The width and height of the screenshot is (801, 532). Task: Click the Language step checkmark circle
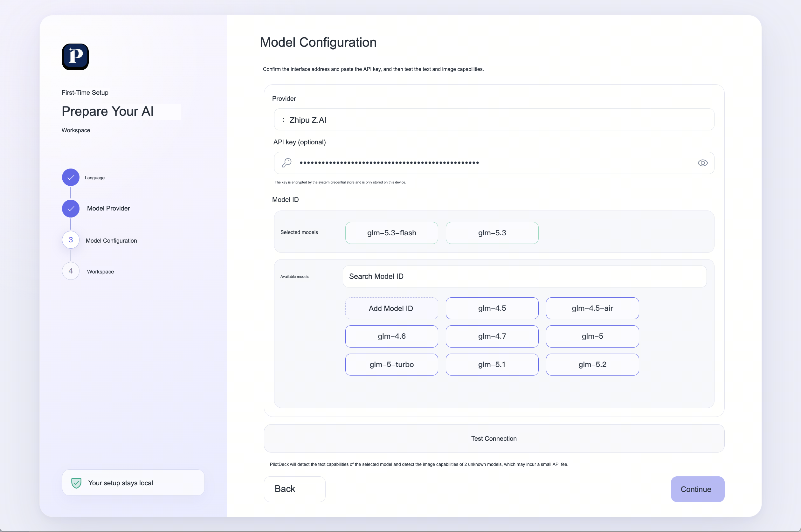71,177
